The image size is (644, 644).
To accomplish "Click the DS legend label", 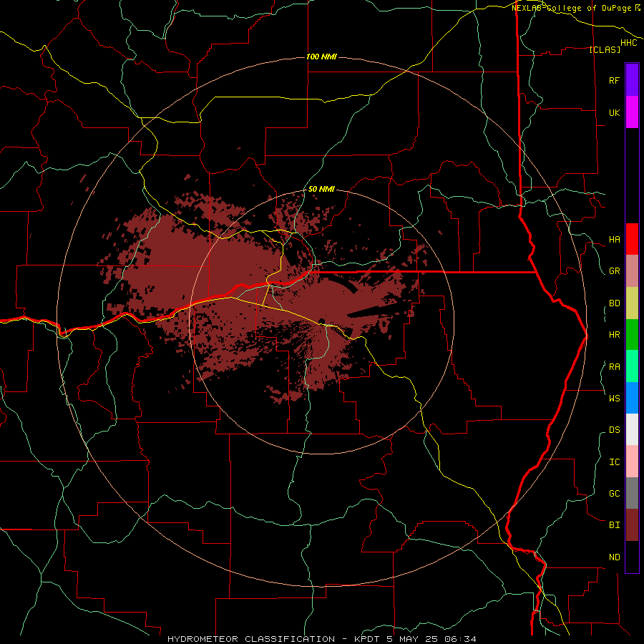I will click(x=614, y=430).
